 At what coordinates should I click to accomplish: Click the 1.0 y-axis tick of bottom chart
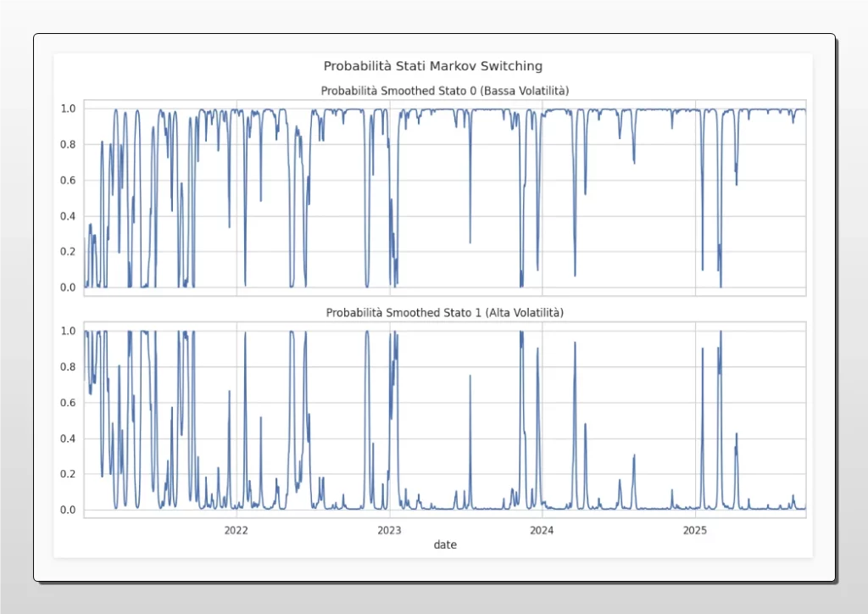pyautogui.click(x=68, y=332)
